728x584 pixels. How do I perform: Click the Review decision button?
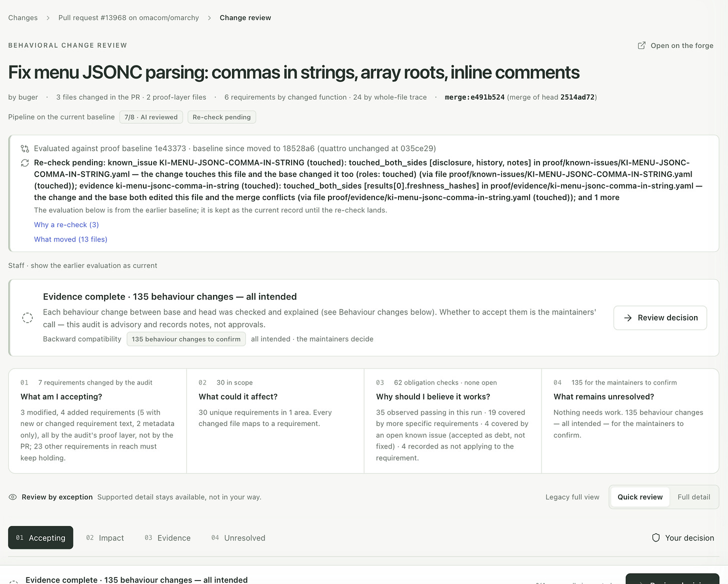tap(660, 317)
